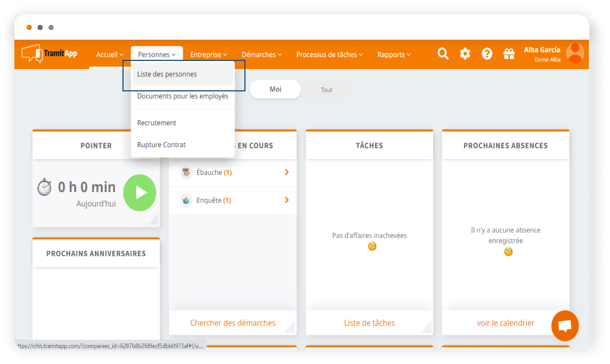Viewport: 610px width, 364px height.
Task: Expand the Démarches dropdown menu
Action: (x=262, y=55)
